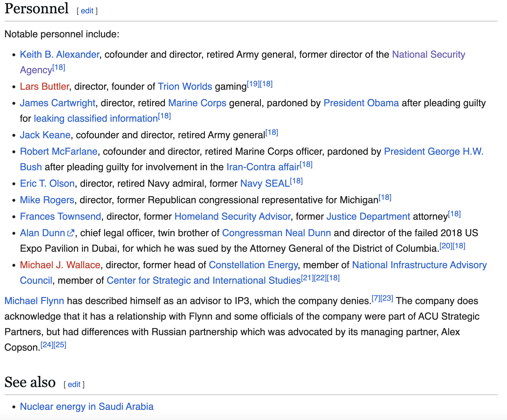
Task: Open the Frances Townsend article
Action: point(60,217)
